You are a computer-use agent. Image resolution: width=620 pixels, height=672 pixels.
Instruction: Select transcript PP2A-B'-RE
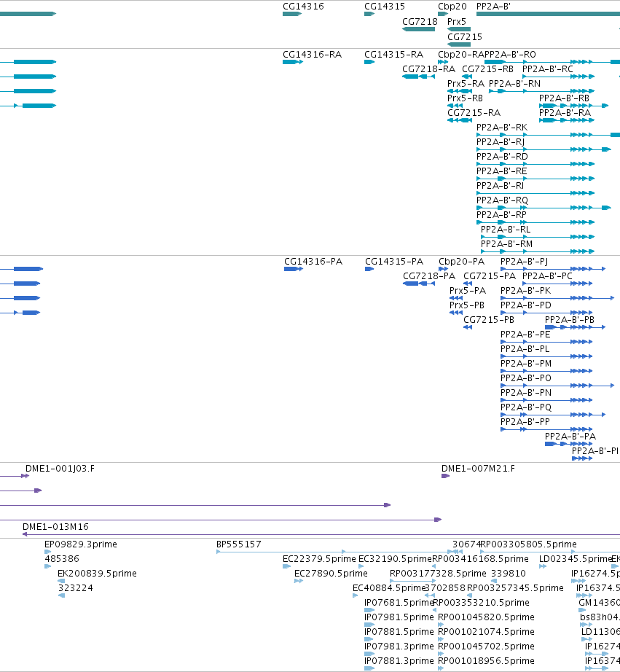coord(502,171)
